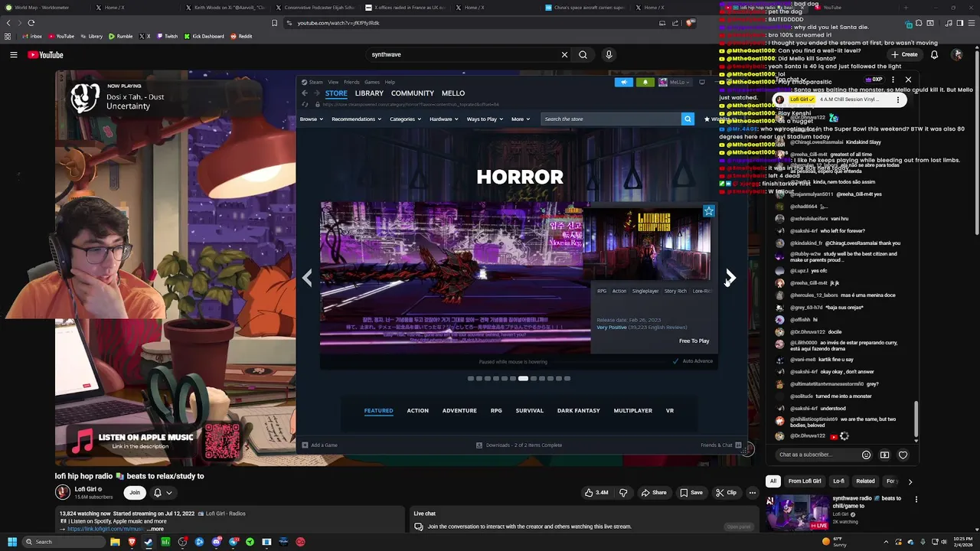Dislike the lofi hip hop video

(623, 493)
